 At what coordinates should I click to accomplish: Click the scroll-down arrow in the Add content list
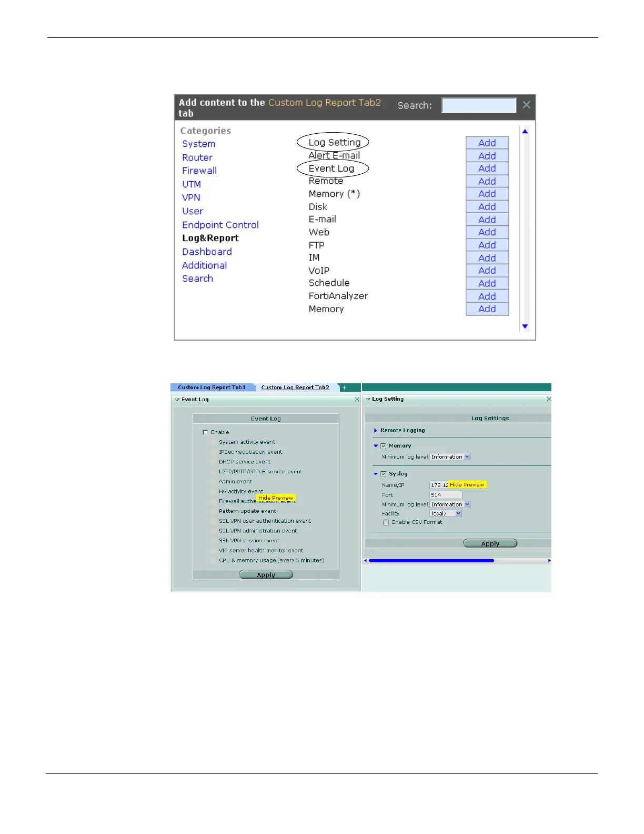(x=525, y=326)
